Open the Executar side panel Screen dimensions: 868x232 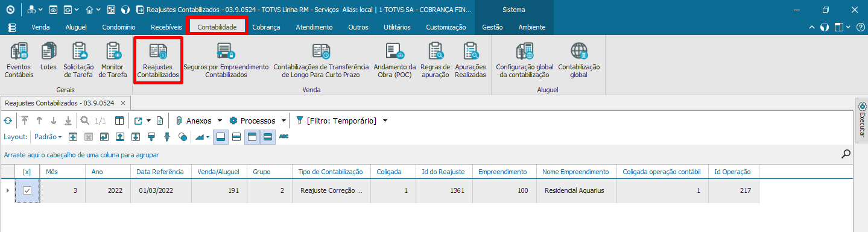click(x=862, y=121)
